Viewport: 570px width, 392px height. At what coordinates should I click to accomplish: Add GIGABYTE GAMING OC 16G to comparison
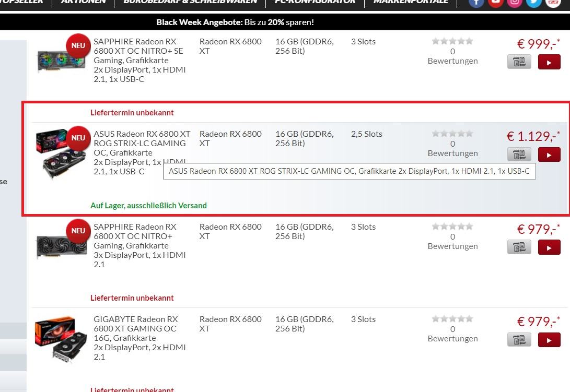pyautogui.click(x=519, y=340)
